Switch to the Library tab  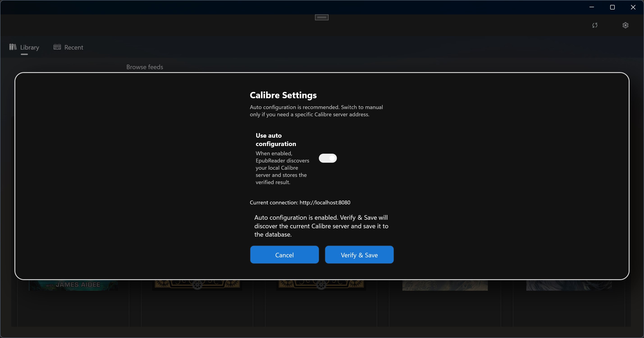tap(24, 47)
